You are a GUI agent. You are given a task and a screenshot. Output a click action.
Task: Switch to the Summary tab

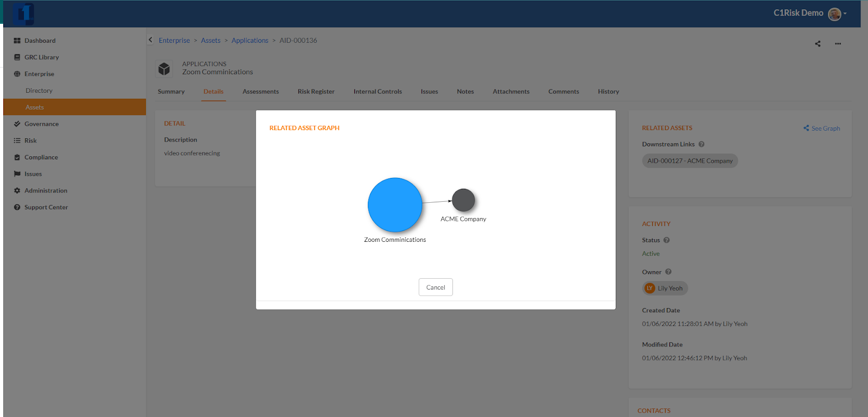pos(171,92)
